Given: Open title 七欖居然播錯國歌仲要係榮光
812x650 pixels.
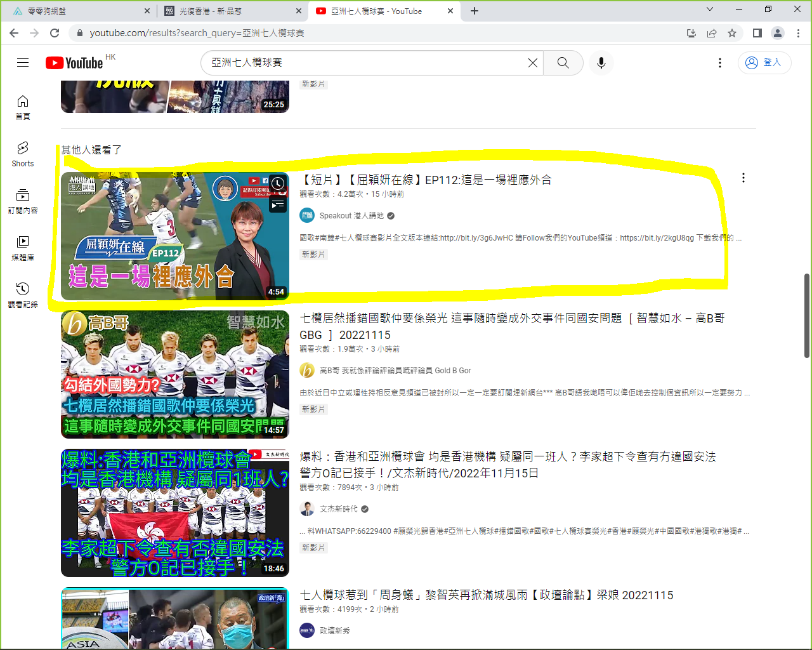Looking at the screenshot, I should (x=512, y=326).
